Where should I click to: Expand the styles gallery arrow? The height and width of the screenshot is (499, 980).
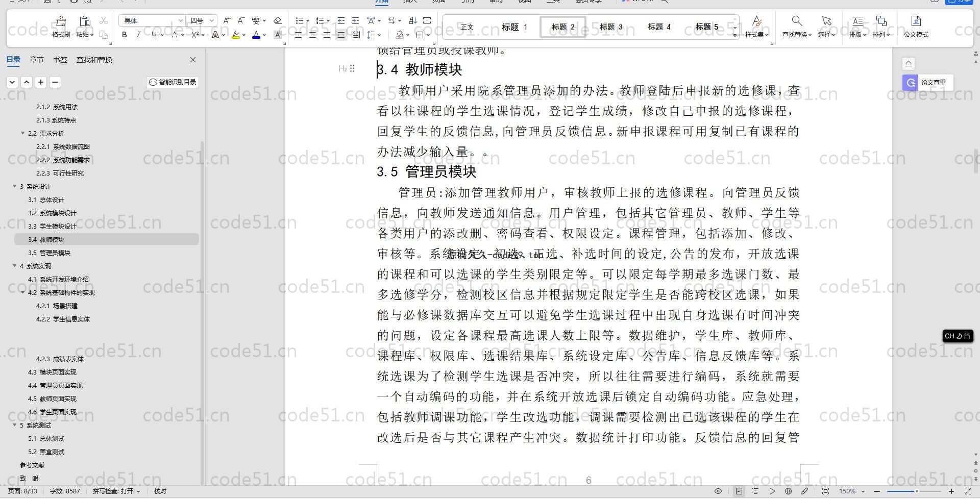pyautogui.click(x=735, y=35)
